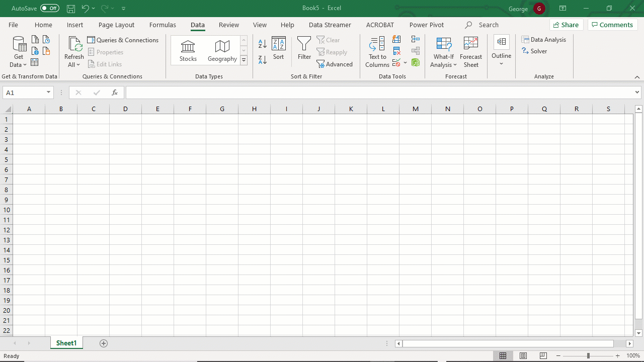Open Text to Columns wizard
This screenshot has width=644, height=362.
[377, 52]
